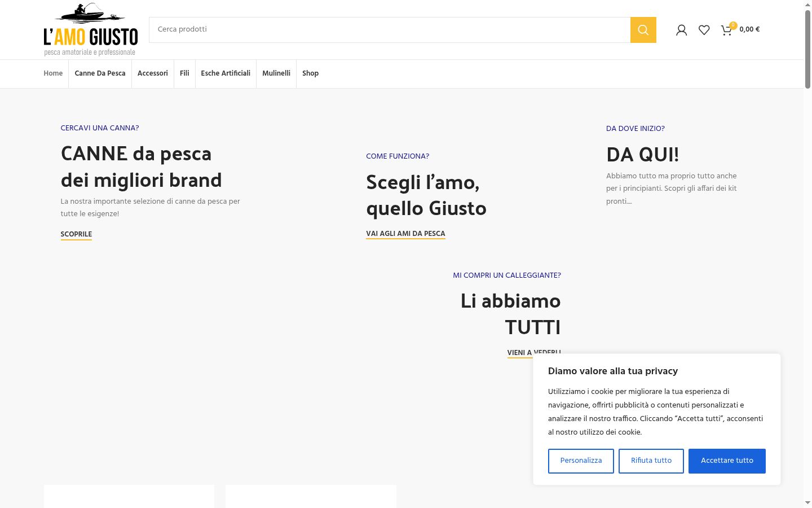Open the Mulinelli menu item
The height and width of the screenshot is (508, 812).
(276, 73)
